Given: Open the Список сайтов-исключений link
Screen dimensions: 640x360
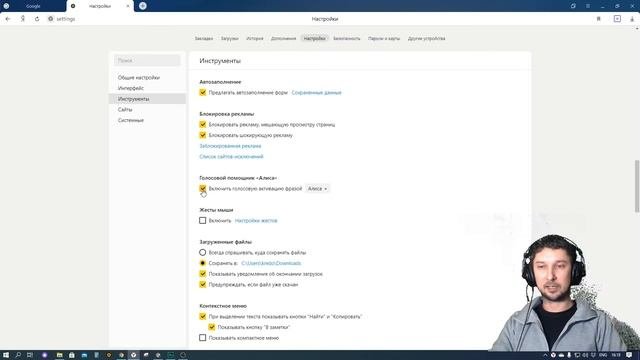Looking at the screenshot, I should coord(231,157).
